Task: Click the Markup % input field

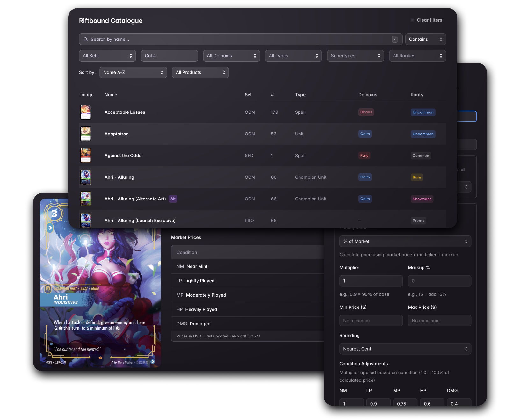Action: coord(439,281)
